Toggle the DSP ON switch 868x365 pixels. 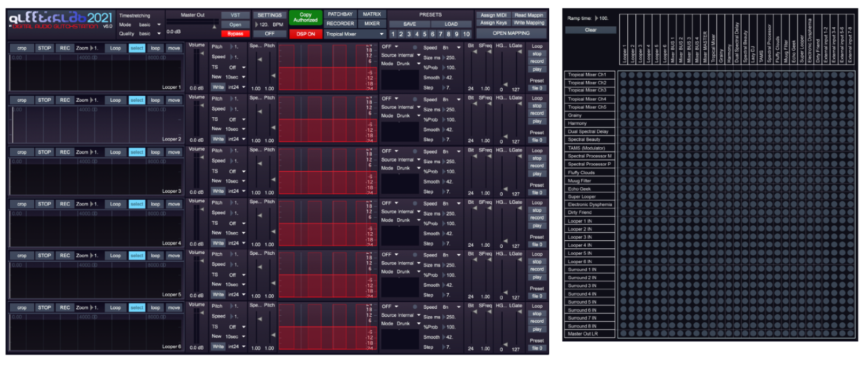click(x=305, y=34)
